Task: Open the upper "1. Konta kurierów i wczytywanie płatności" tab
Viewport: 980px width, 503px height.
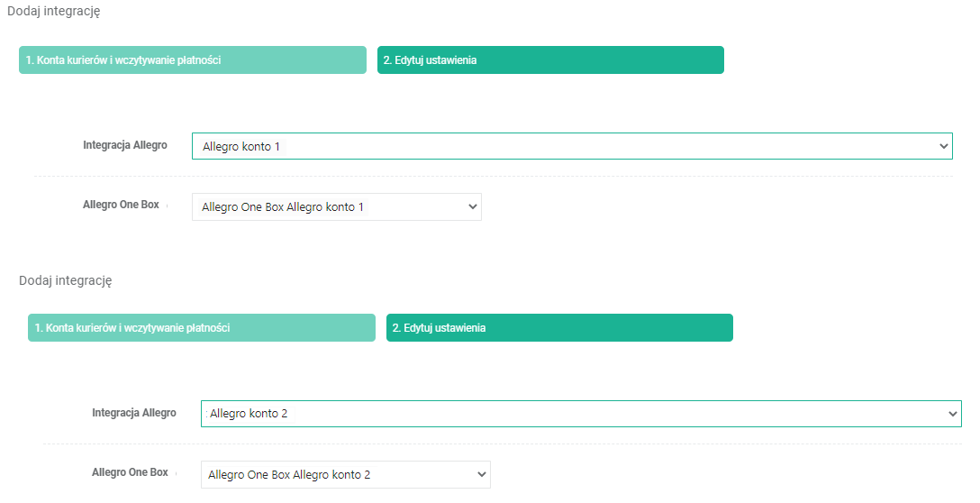Action: click(192, 60)
